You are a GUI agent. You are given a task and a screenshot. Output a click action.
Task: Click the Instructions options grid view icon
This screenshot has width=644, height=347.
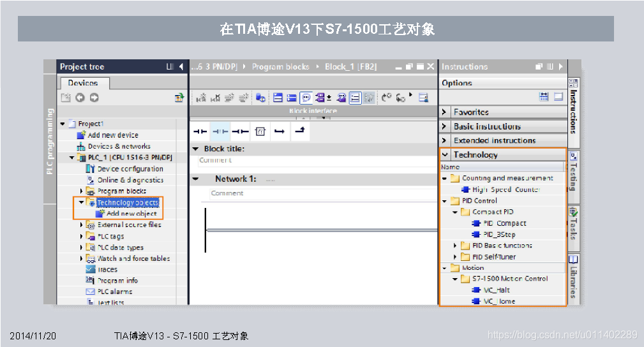[544, 97]
